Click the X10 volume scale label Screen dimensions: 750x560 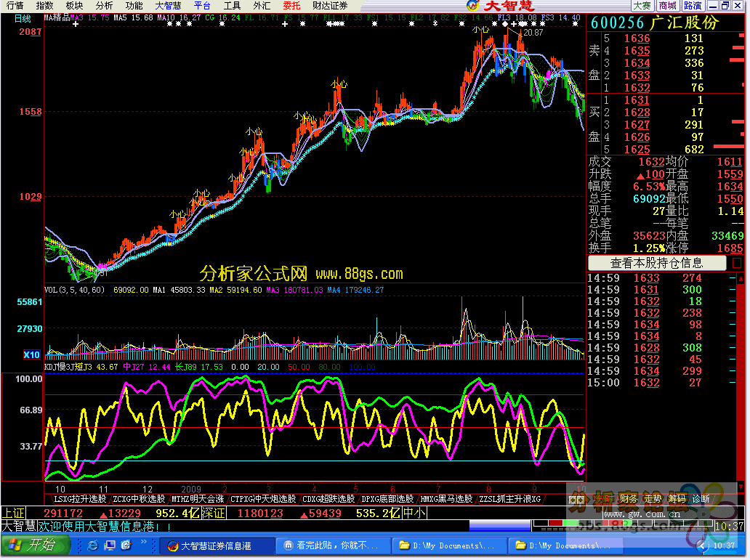(31, 354)
